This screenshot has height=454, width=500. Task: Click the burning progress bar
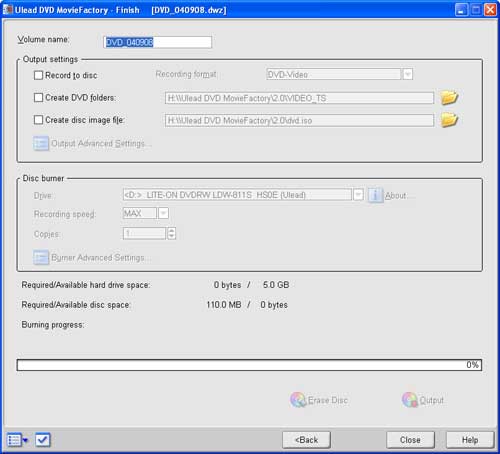tap(249, 365)
